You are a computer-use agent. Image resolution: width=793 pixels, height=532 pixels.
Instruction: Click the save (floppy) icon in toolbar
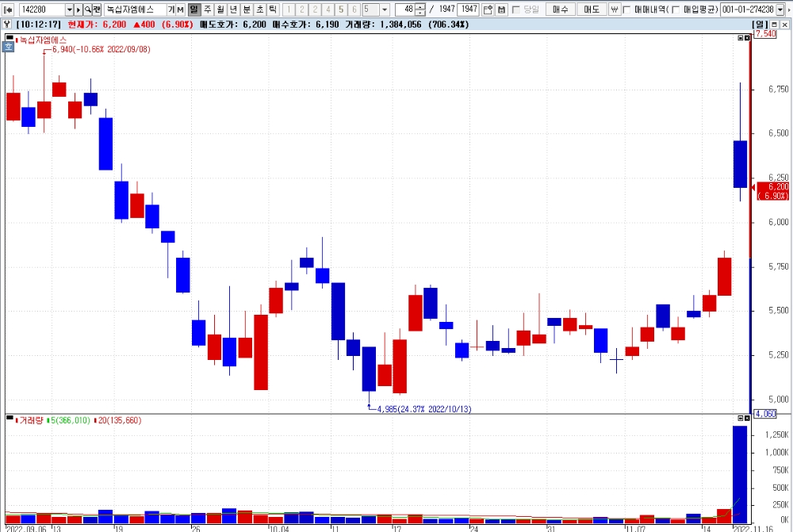(501, 9)
